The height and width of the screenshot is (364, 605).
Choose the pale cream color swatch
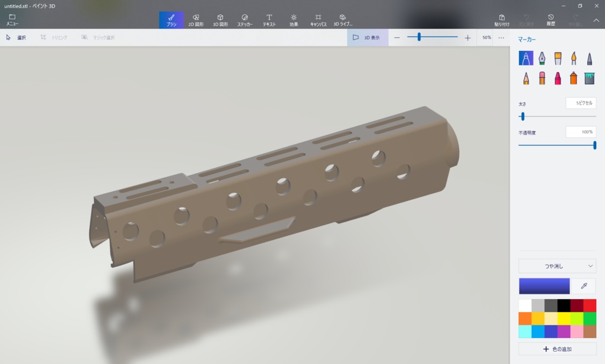click(x=551, y=318)
